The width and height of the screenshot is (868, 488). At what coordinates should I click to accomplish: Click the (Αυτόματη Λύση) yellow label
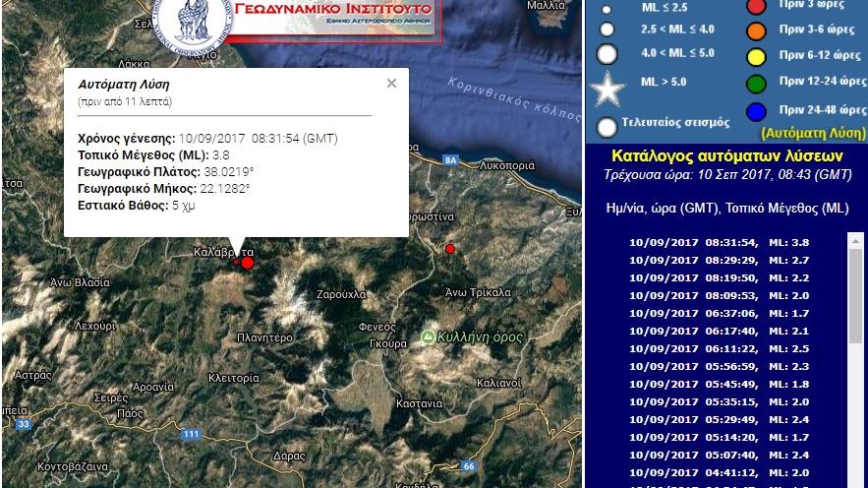(x=813, y=133)
